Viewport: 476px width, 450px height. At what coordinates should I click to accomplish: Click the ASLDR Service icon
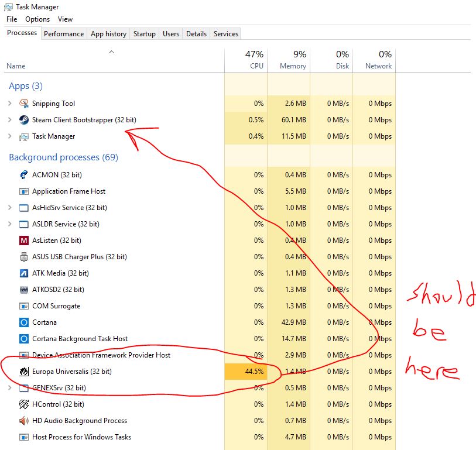24,224
